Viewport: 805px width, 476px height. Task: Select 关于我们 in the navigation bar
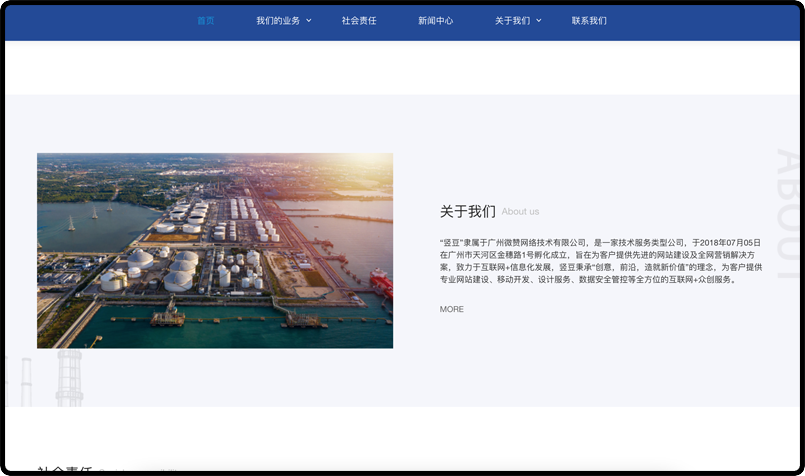point(512,21)
